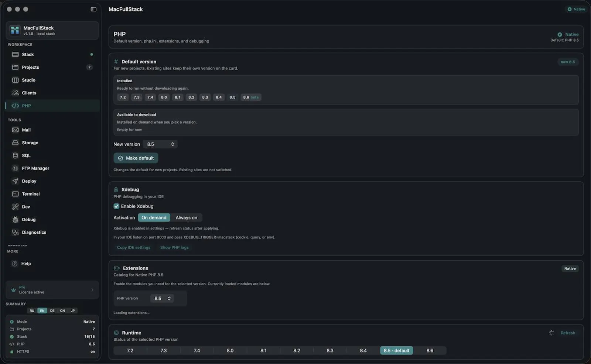Image resolution: width=591 pixels, height=364 pixels.
Task: Set Xdebug activation to Always on
Action: coord(187,217)
